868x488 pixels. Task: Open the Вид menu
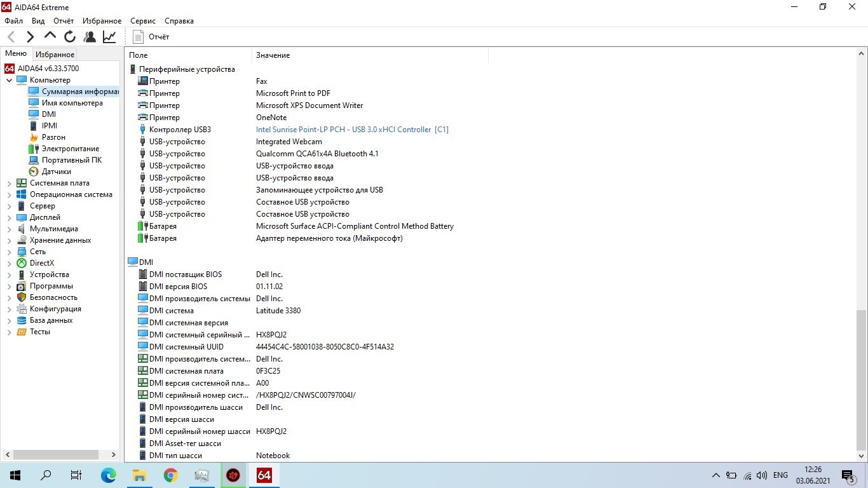(x=38, y=21)
